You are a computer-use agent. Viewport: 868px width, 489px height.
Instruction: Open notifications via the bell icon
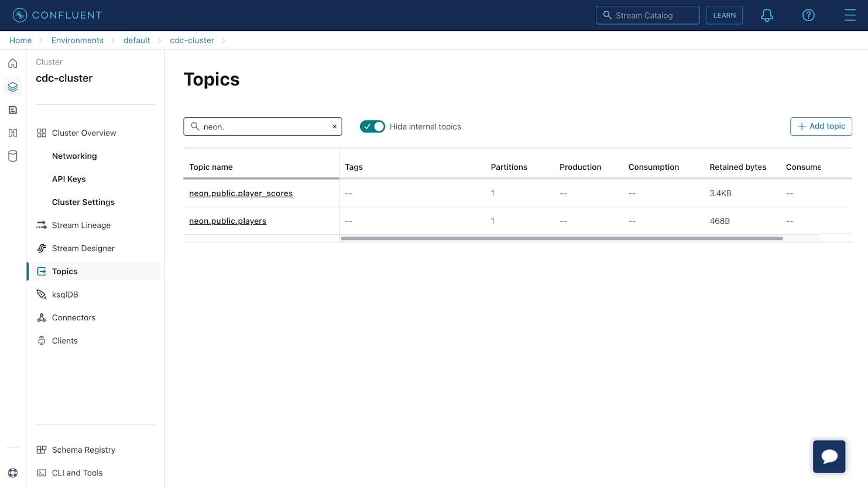pos(767,15)
